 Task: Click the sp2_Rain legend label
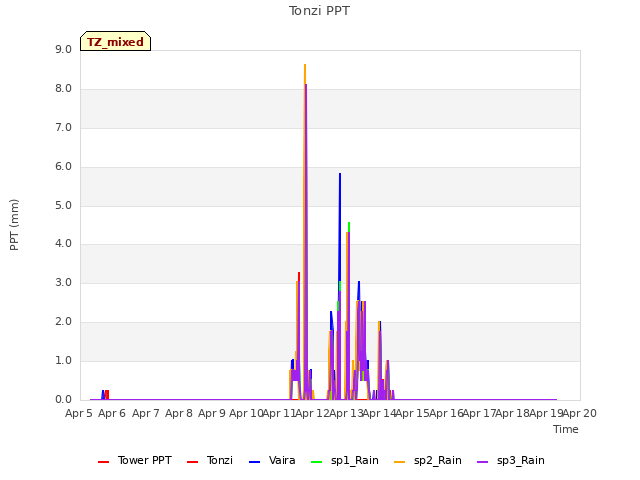coord(438,461)
